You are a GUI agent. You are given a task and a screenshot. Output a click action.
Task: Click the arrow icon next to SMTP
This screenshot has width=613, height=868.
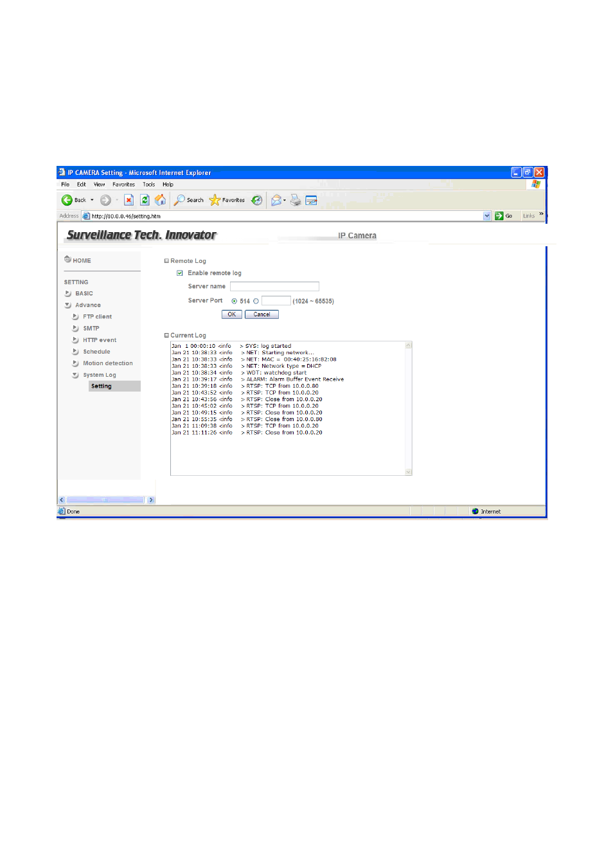[75, 328]
